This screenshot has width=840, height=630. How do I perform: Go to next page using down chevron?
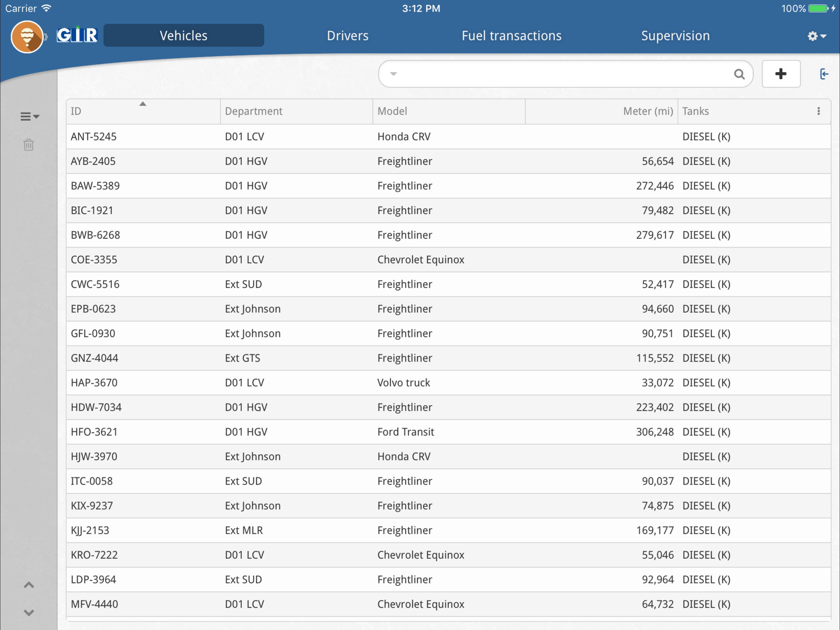[x=29, y=612]
